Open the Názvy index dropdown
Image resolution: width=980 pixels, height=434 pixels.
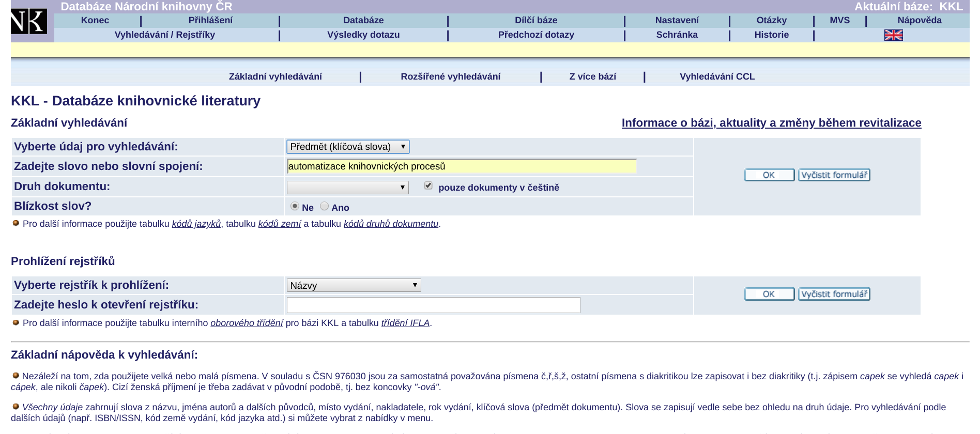click(x=354, y=285)
